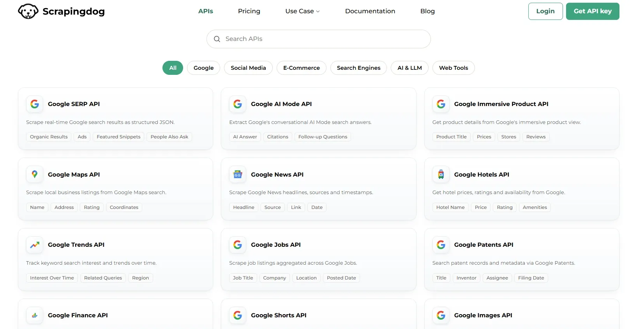
Task: Select the Google AI Mode API icon
Action: 238,104
